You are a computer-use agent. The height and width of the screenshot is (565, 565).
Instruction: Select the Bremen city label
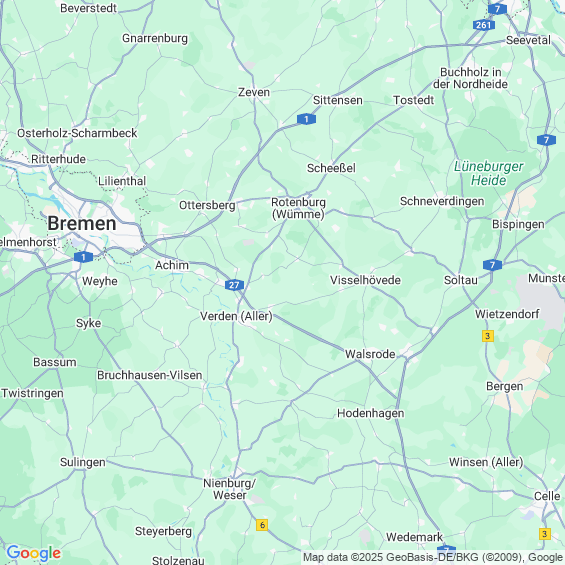point(82,223)
